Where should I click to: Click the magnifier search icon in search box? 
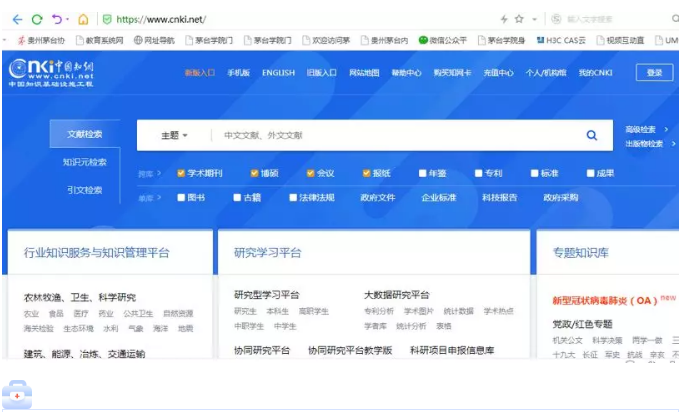tap(591, 135)
